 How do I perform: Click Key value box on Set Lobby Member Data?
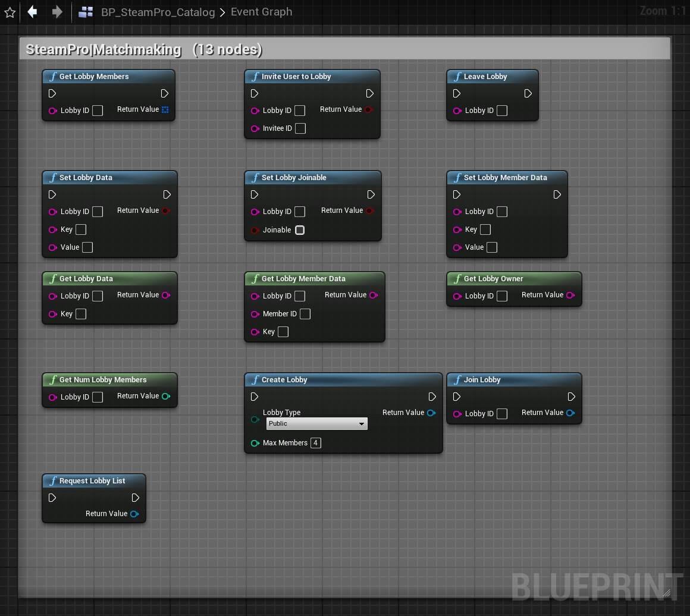click(485, 230)
